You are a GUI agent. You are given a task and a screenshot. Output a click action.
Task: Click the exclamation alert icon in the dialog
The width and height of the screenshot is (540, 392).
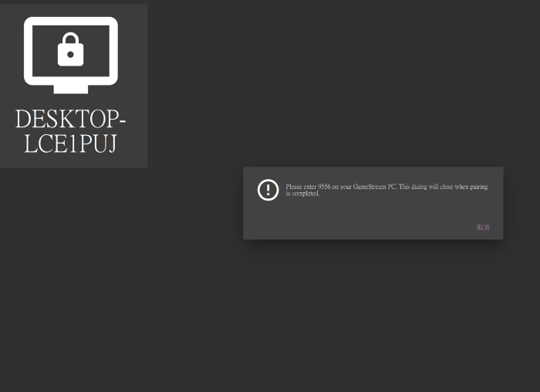tap(268, 190)
